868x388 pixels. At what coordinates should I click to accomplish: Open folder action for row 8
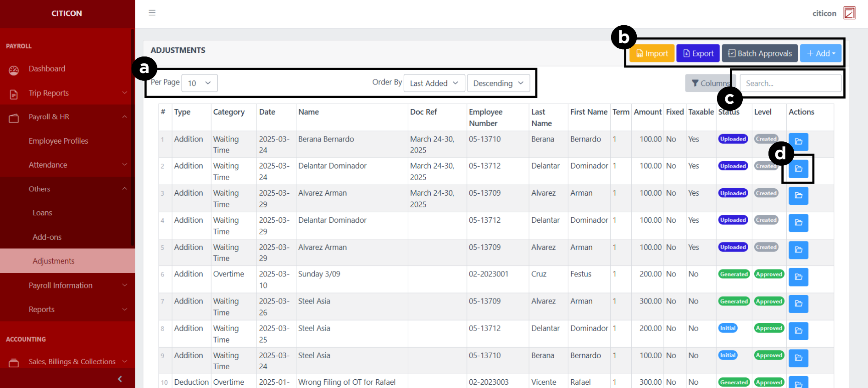798,331
